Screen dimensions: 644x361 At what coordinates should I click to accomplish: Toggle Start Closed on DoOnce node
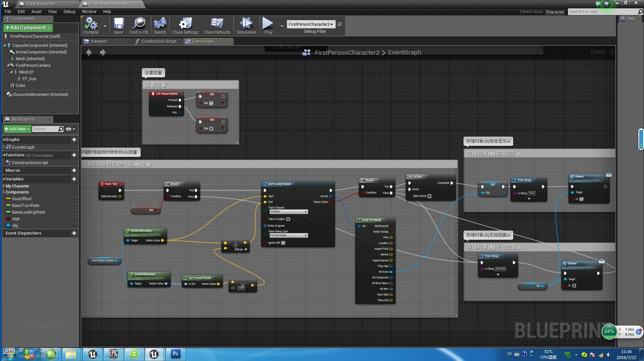[x=429, y=196]
